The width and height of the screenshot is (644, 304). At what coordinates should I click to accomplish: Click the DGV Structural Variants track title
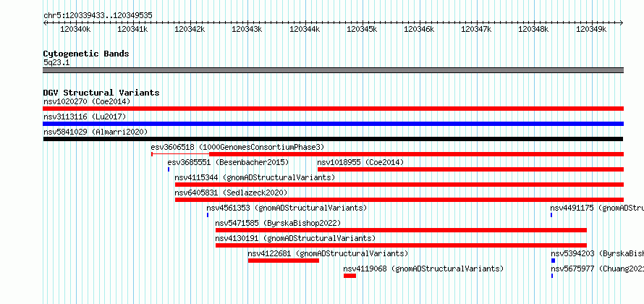pos(101,93)
